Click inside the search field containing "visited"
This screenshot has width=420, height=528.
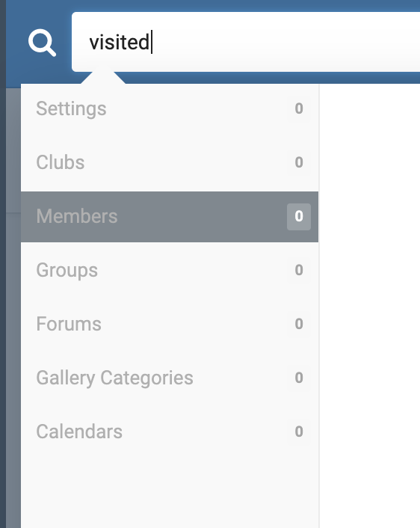pos(246,42)
